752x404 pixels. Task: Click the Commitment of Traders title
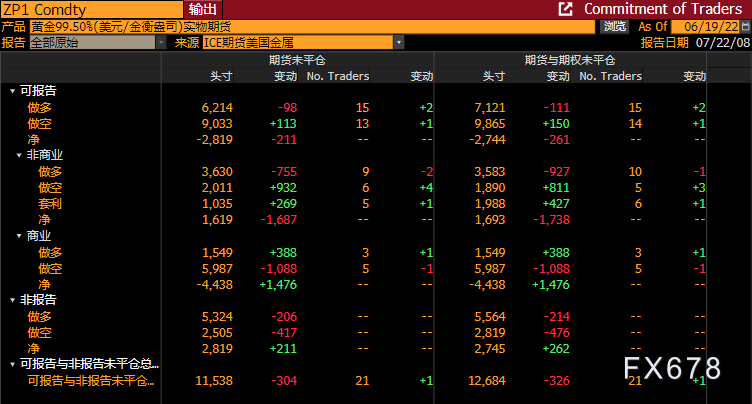click(x=663, y=9)
